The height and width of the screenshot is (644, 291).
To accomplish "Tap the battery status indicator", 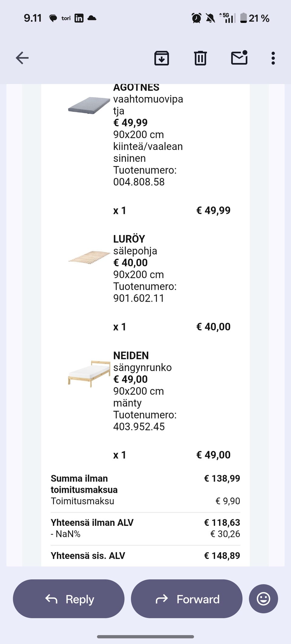I will click(255, 18).
